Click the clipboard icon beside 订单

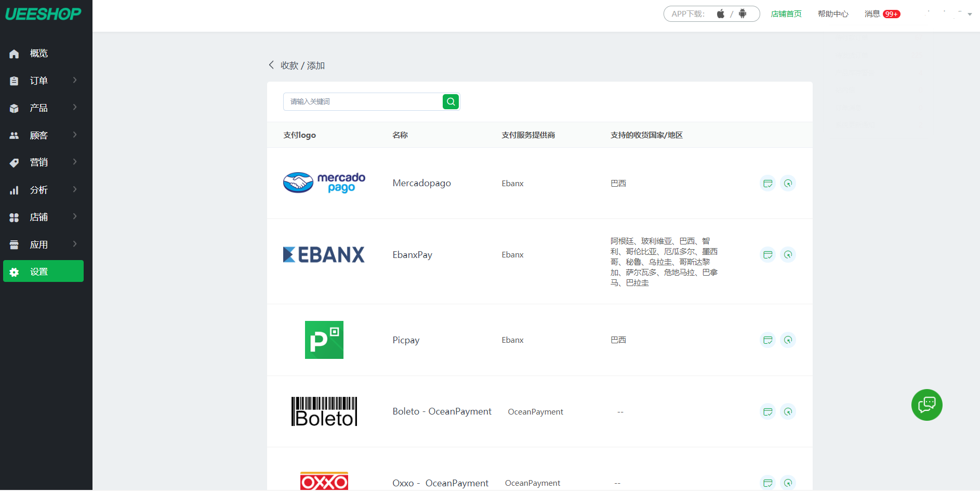click(x=14, y=81)
